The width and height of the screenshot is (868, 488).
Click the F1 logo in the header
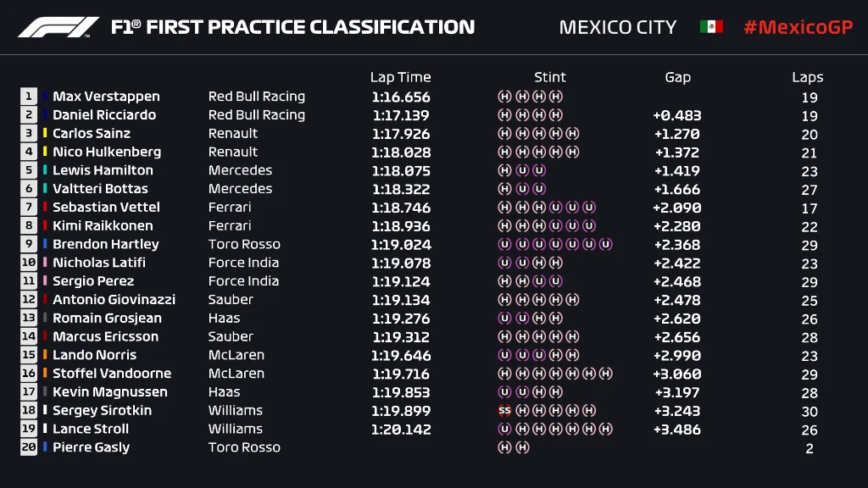pyautogui.click(x=58, y=27)
